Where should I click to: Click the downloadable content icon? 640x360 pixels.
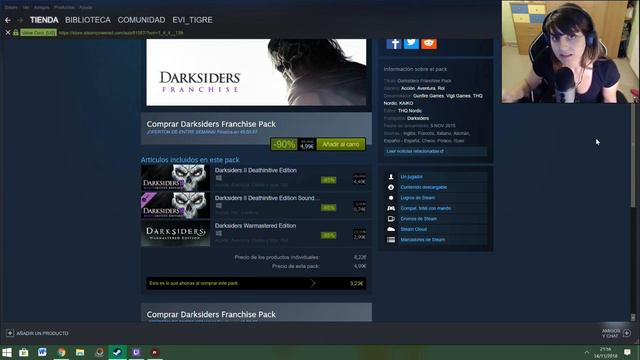[391, 187]
